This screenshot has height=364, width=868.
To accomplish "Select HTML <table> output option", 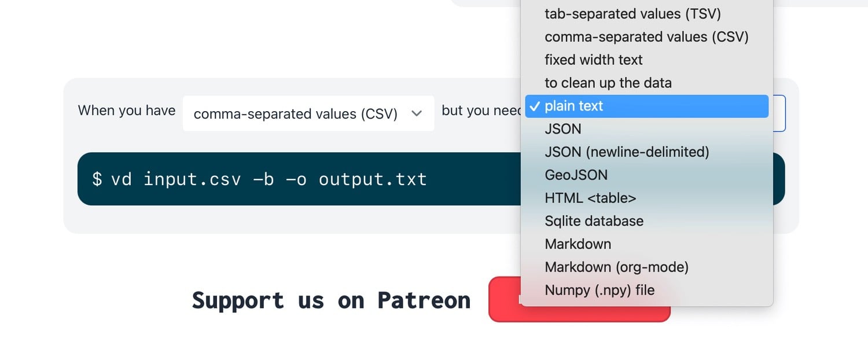I will tap(647, 198).
